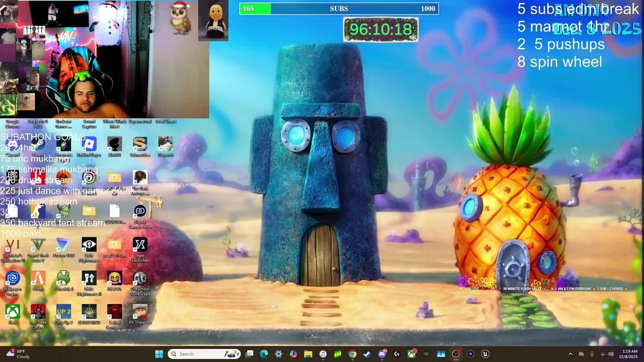Open the network Wi-Fi tray icon

[602, 354]
